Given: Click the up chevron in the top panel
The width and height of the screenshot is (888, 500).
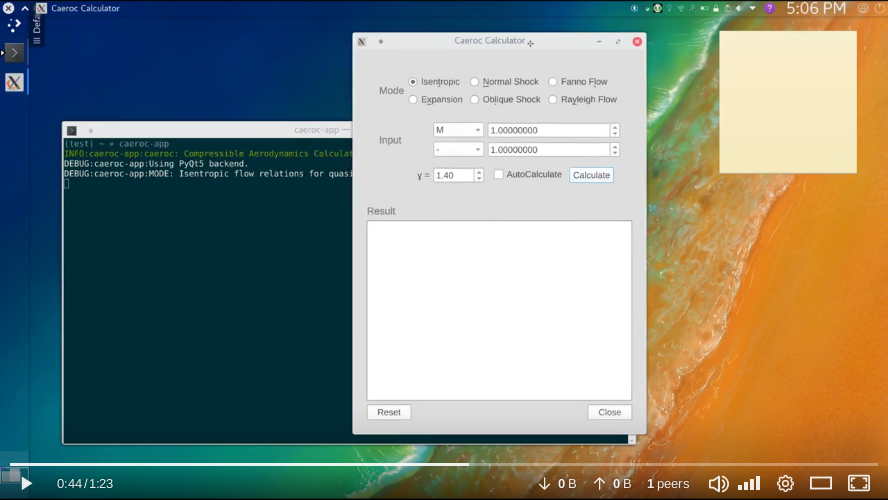Looking at the screenshot, I should 25,8.
